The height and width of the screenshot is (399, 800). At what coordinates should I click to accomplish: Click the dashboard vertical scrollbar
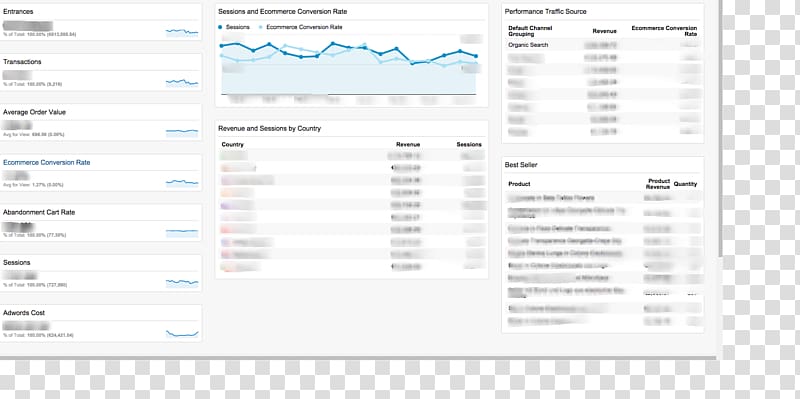point(720,128)
